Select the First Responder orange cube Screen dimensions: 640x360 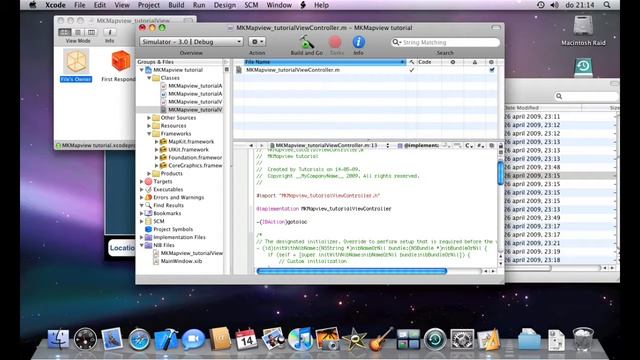[121, 61]
